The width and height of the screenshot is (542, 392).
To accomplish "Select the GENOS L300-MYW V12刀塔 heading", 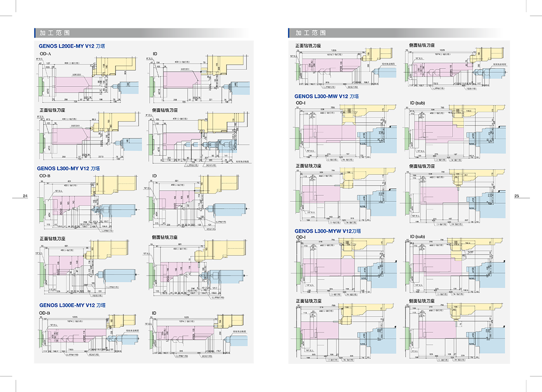I will (328, 230).
